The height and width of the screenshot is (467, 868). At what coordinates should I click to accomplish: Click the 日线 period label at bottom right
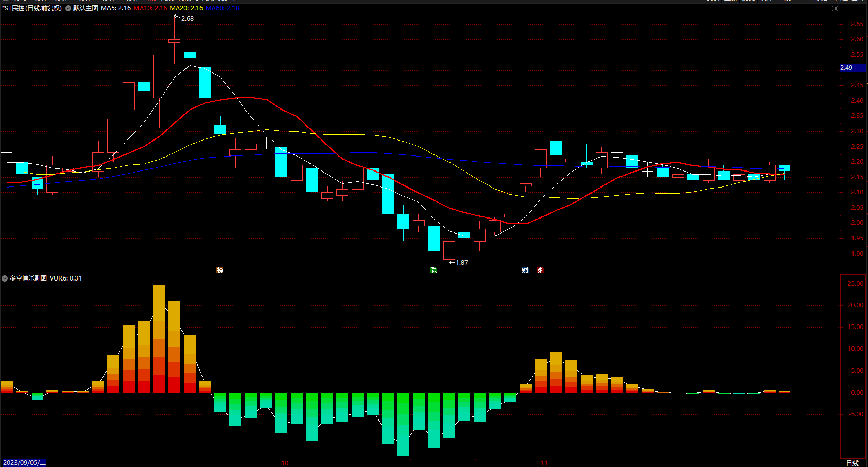[853, 463]
